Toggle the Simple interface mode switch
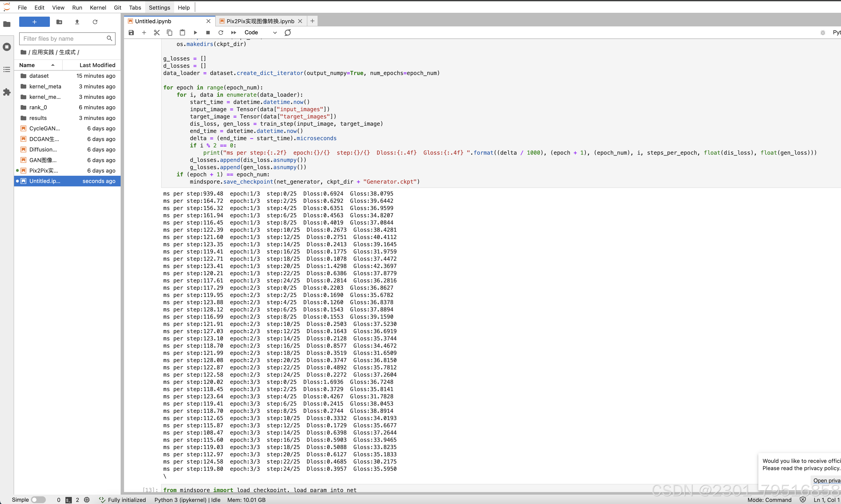This screenshot has height=504, width=841. (x=38, y=500)
